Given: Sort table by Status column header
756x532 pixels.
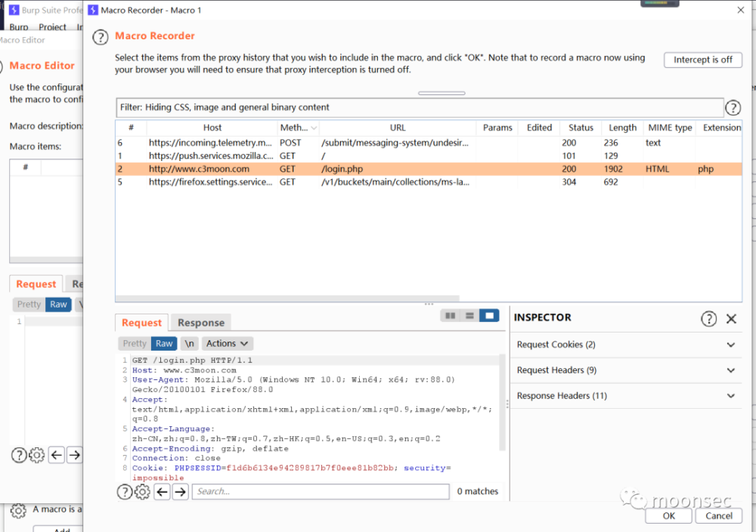Looking at the screenshot, I should [x=581, y=128].
